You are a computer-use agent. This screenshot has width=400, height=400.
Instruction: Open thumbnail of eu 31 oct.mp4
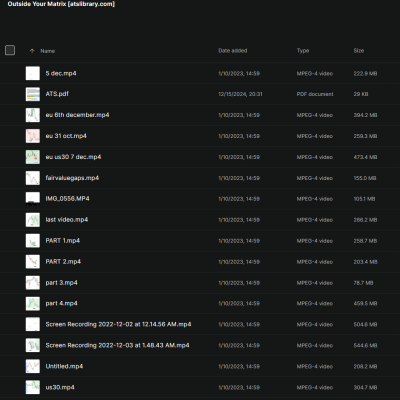point(33,136)
